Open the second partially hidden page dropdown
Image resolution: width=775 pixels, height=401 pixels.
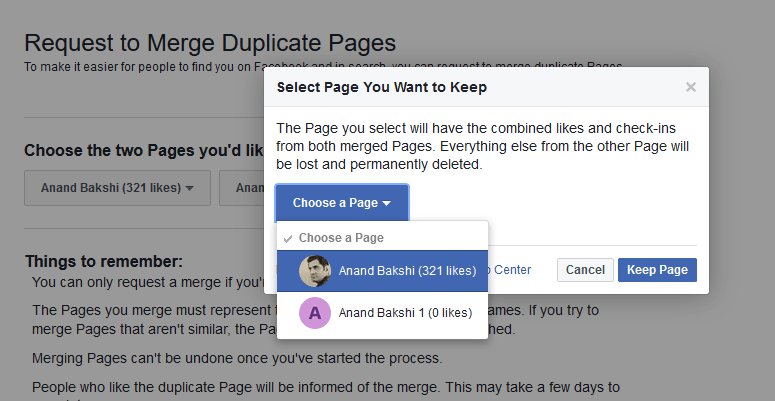(x=242, y=188)
